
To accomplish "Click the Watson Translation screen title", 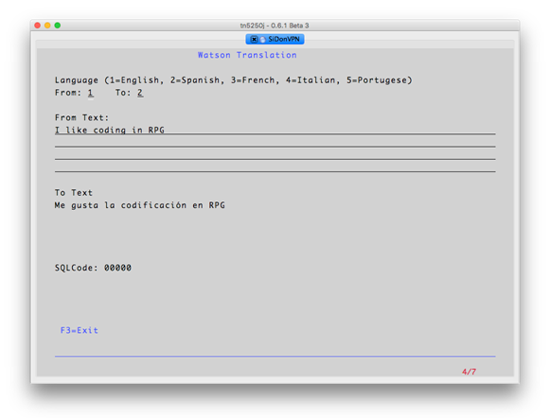I will (x=247, y=55).
